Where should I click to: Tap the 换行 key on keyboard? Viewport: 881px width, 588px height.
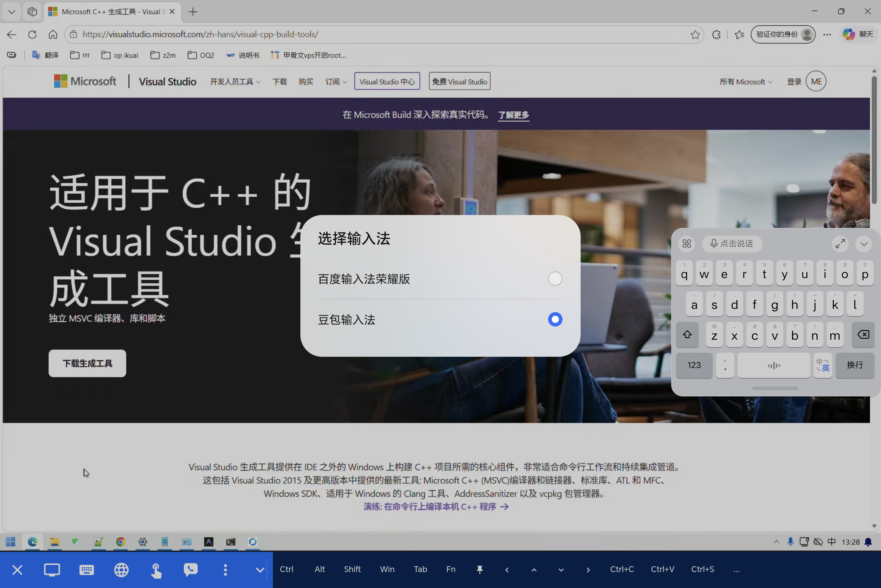click(855, 365)
